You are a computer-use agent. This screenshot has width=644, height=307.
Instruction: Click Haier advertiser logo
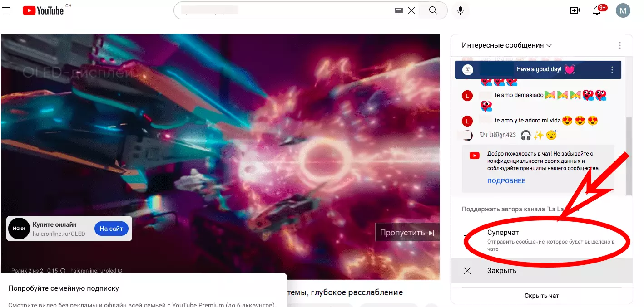tap(19, 229)
